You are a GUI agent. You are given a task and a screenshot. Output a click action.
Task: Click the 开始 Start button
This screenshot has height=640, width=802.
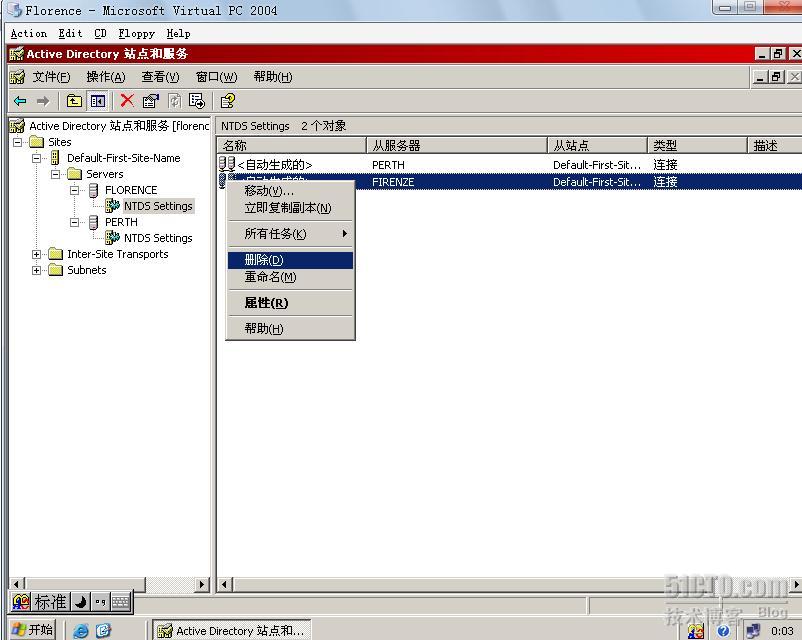click(32, 630)
